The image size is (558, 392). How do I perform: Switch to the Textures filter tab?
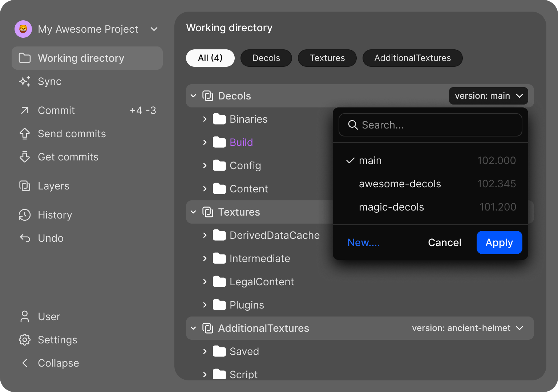tap(327, 58)
